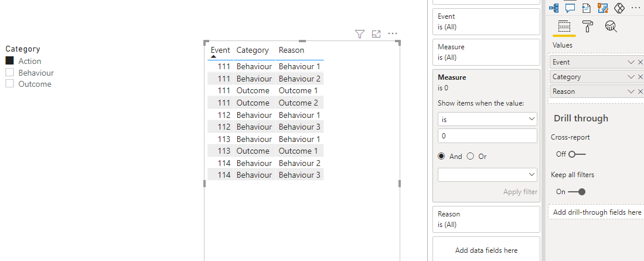Select the Decomposition tree visual icon
The width and height of the screenshot is (644, 261).
(x=553, y=8)
